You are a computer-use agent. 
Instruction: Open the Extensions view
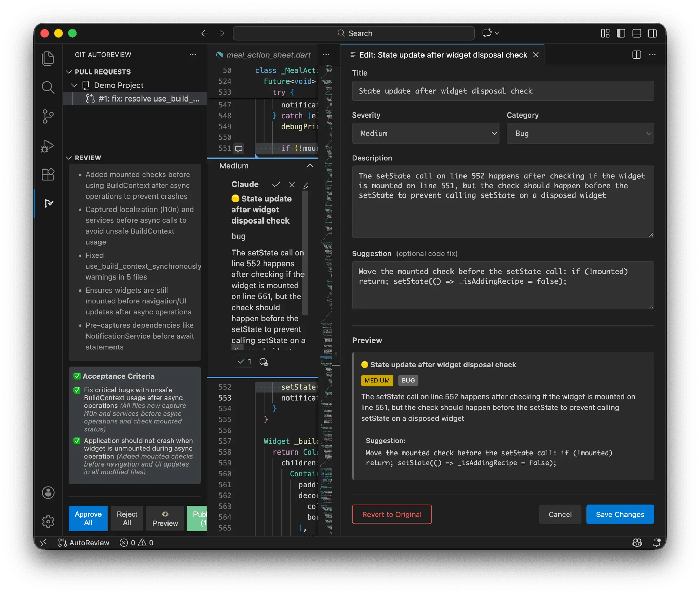pos(48,174)
